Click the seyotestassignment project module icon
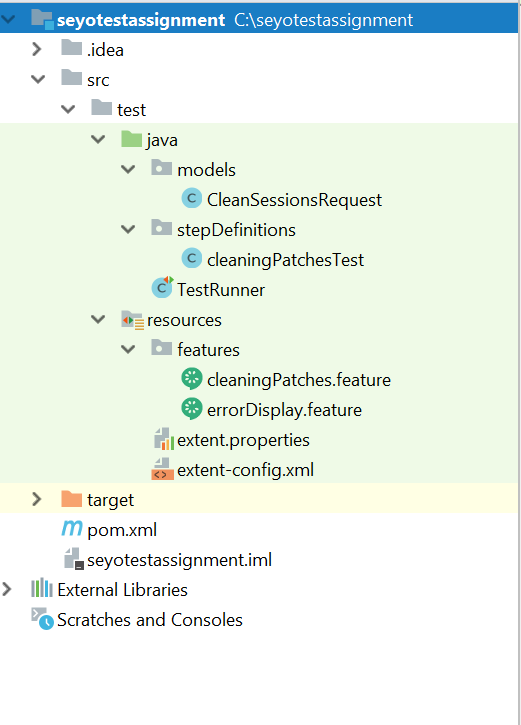Viewport: 521px width, 725px height. [42, 19]
